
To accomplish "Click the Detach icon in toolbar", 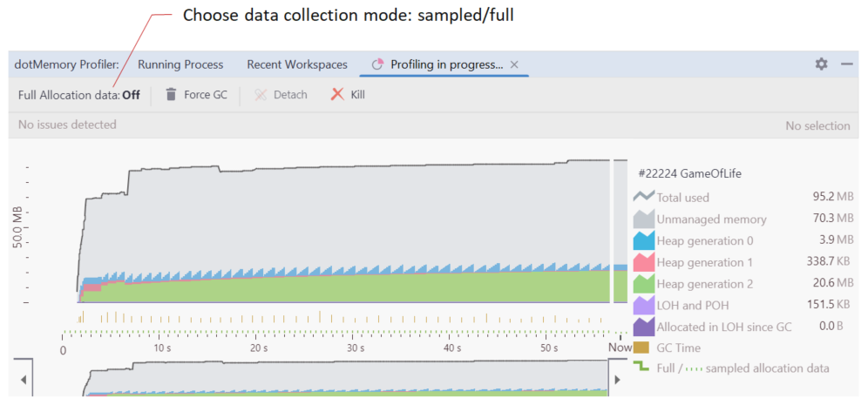I will (261, 95).
